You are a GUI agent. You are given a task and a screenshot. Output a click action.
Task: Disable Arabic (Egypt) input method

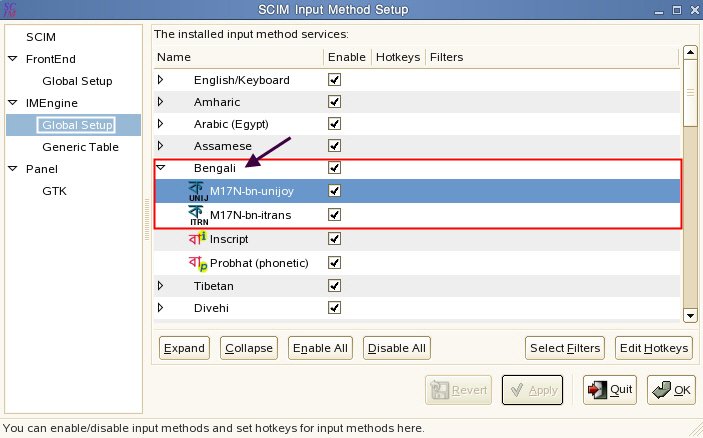[x=334, y=124]
